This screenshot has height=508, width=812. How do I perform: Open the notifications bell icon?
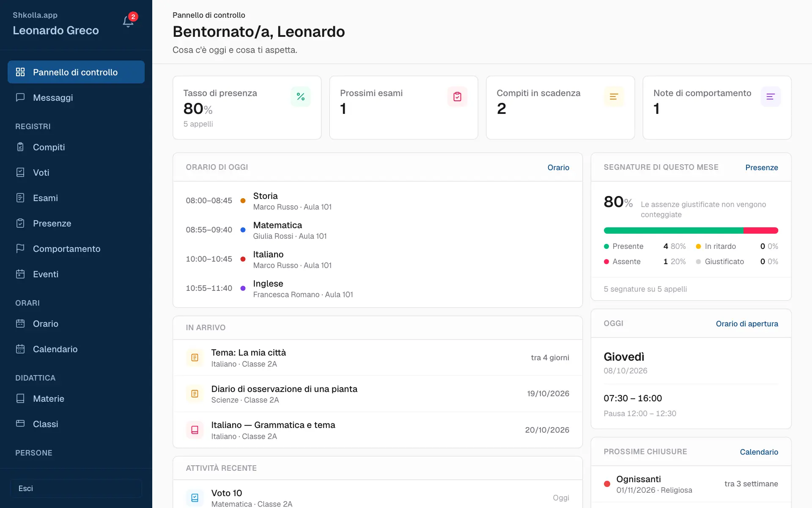click(128, 22)
